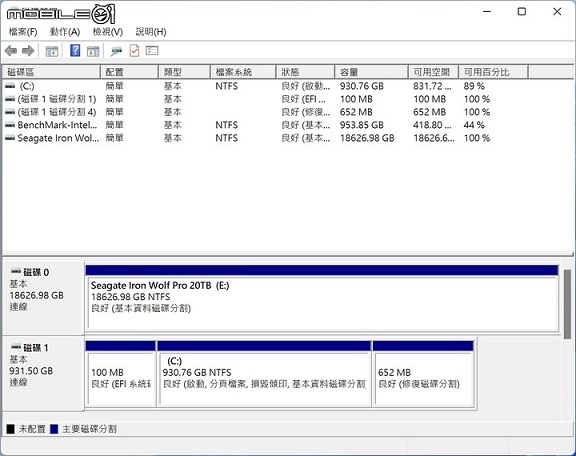Screen dimensions: 576x456
Task: Click the black 未配置 legend swatch
Action: (x=11, y=429)
